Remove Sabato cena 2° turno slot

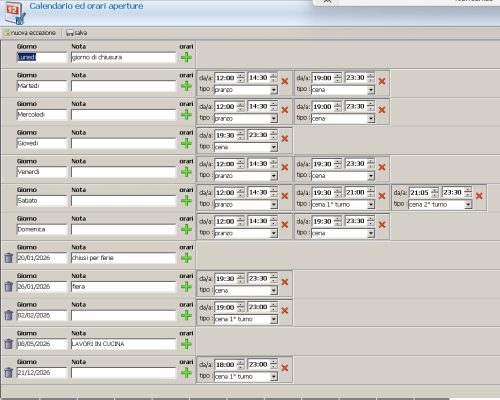(x=479, y=196)
